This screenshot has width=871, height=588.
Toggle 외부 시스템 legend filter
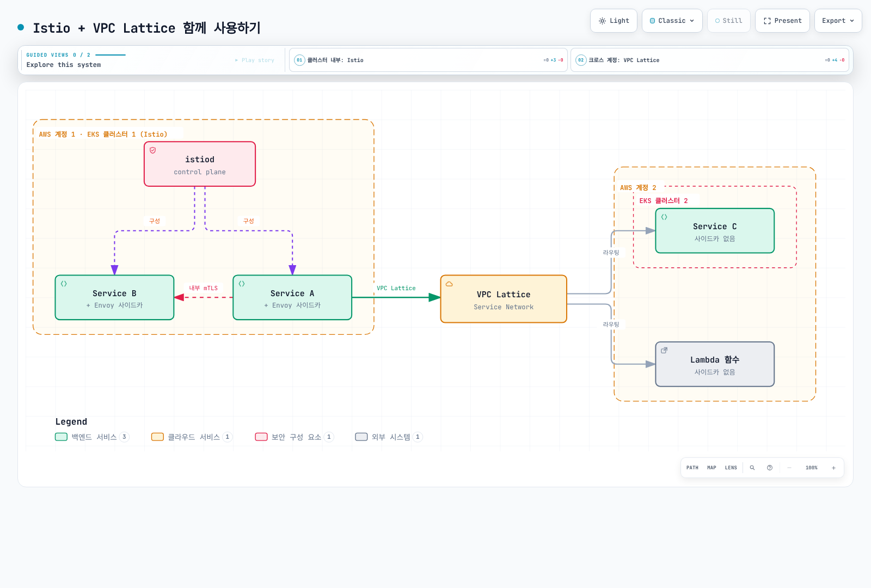(389, 437)
